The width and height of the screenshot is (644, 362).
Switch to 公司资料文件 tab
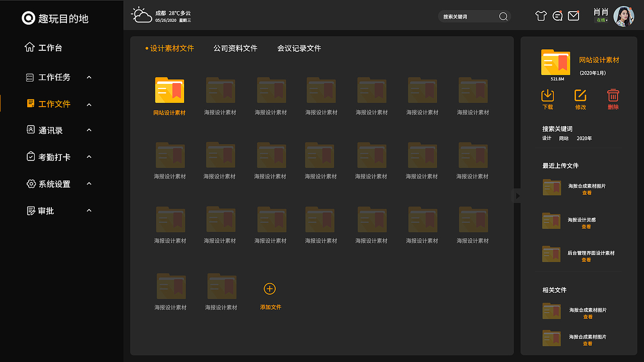(235, 48)
